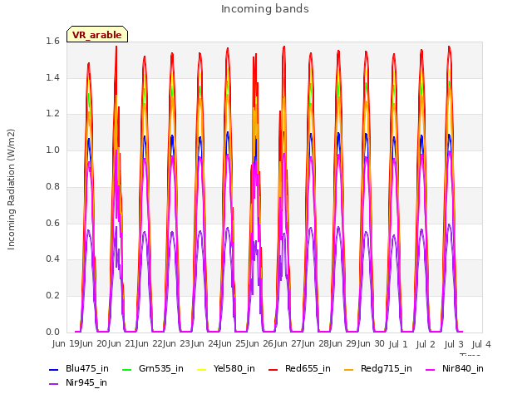The image size is (532, 399).
Task: Click the VR_arable annotation label
Action: pyautogui.click(x=97, y=35)
